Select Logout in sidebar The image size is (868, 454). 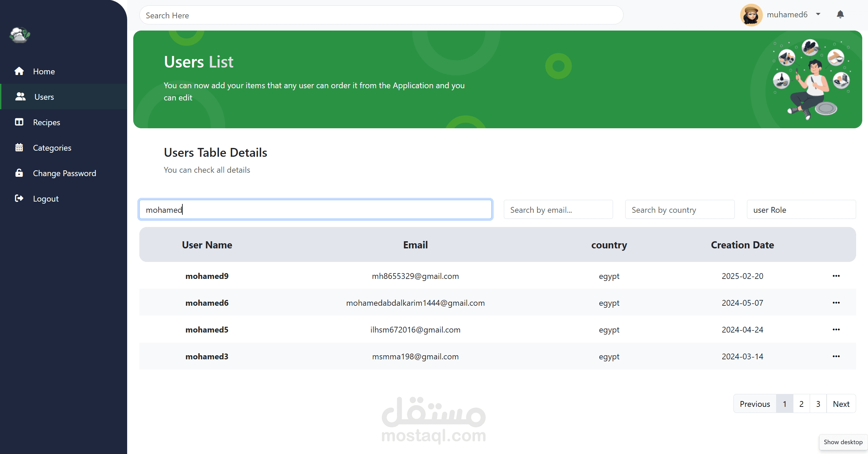click(64, 198)
